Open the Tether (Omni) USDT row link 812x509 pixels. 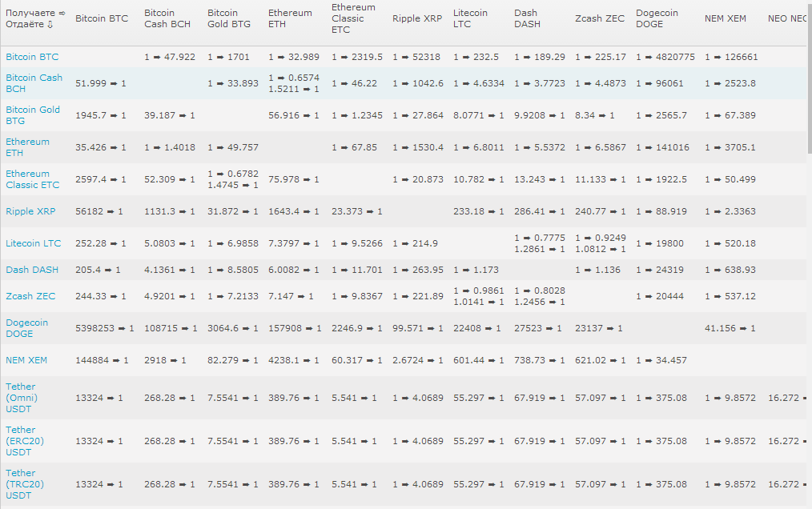tap(22, 398)
